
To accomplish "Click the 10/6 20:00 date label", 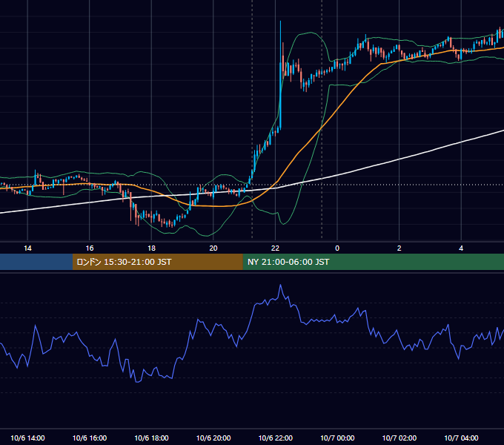I will (x=213, y=438).
